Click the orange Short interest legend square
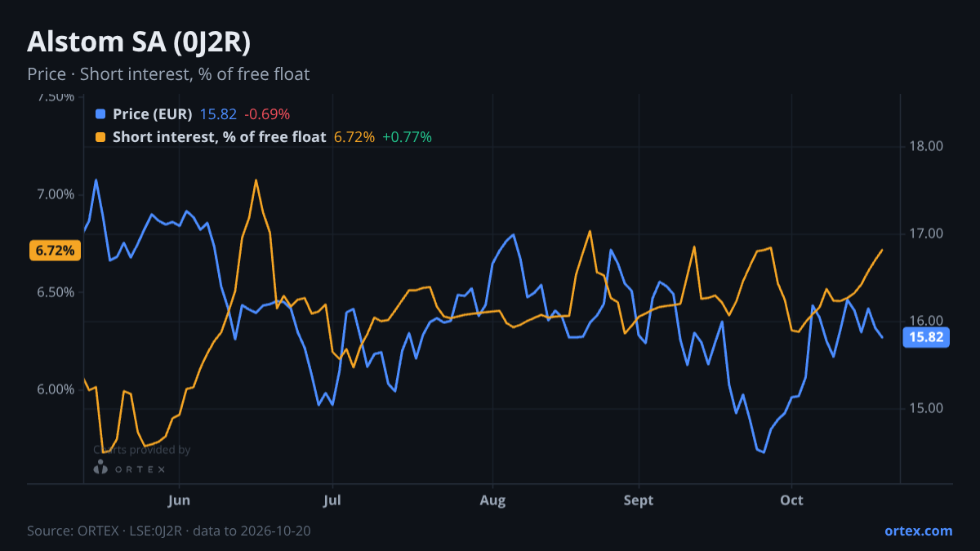Viewport: 980px width, 551px height. [x=100, y=137]
